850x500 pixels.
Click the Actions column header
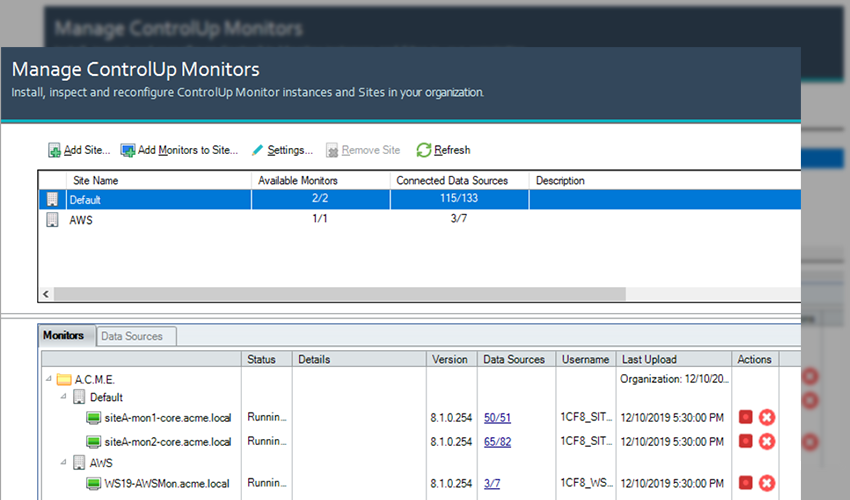click(755, 359)
